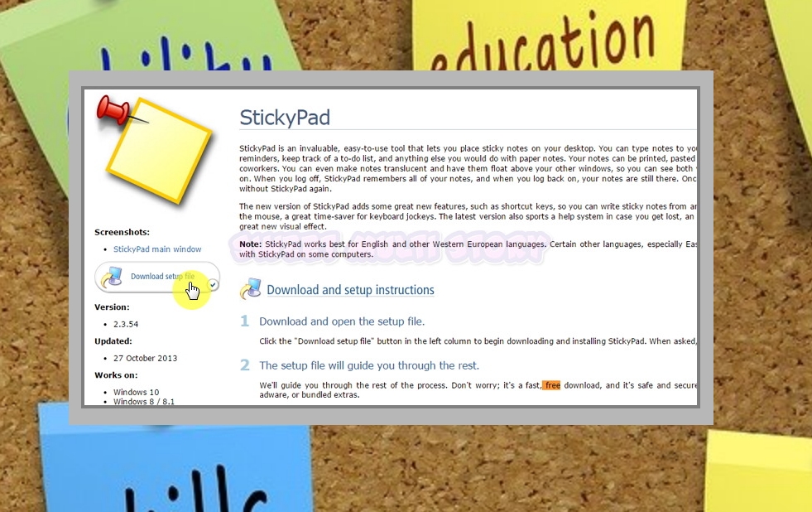812x512 pixels.
Task: Click the computer icon beside Download and setup instructions
Action: pyautogui.click(x=251, y=288)
